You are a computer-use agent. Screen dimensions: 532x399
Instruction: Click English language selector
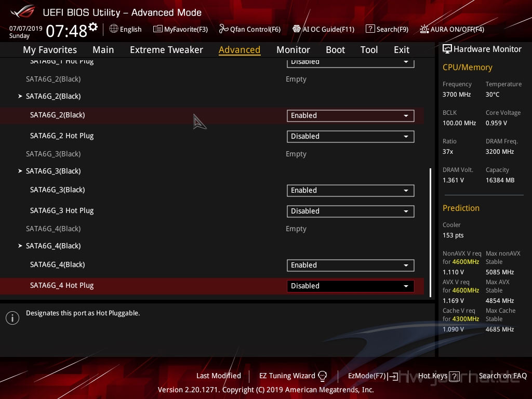[130, 30]
